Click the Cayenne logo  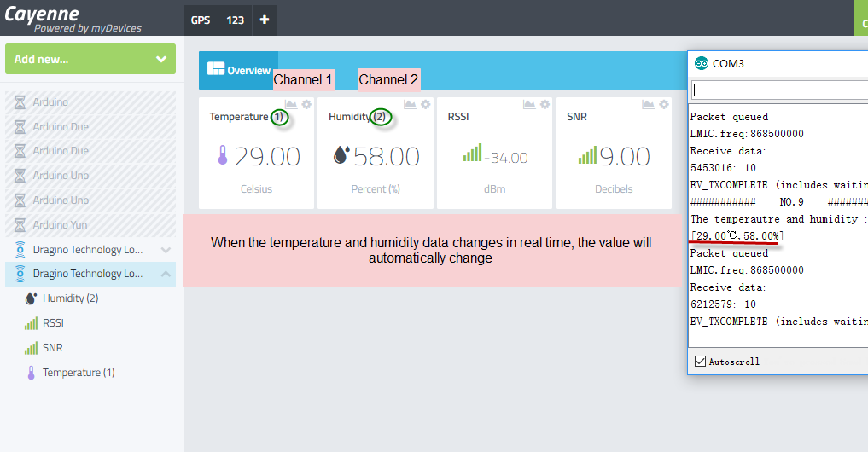73,18
